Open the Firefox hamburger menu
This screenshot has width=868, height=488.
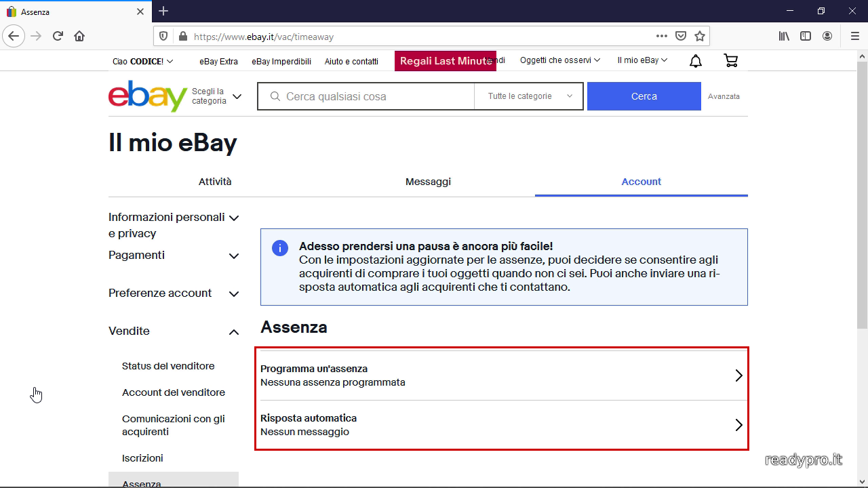point(854,36)
